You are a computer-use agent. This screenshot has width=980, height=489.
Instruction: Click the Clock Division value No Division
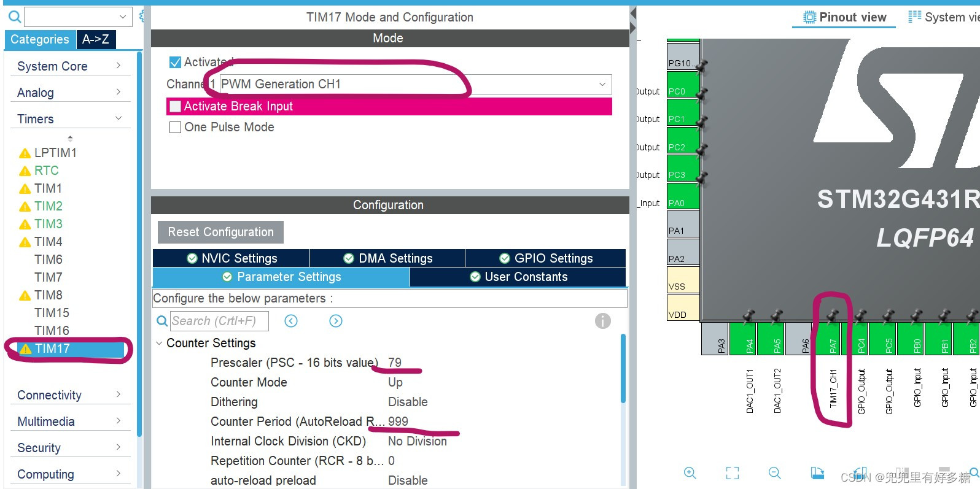click(418, 441)
